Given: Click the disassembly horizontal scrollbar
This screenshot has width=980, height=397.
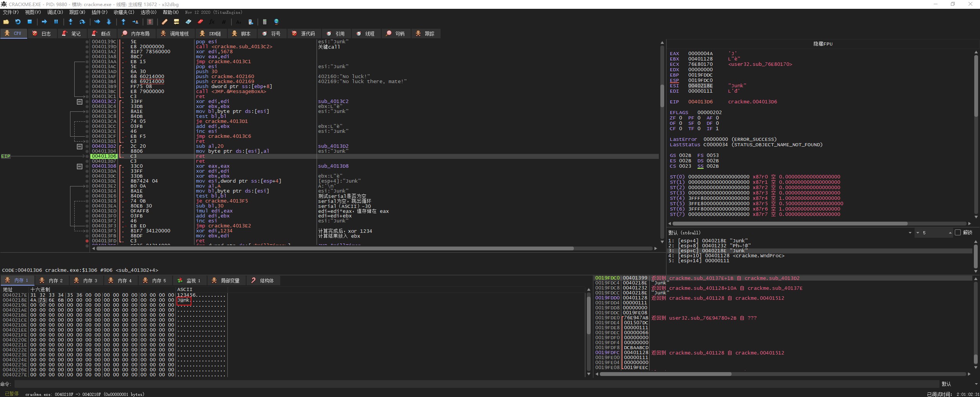Looking at the screenshot, I should point(335,248).
